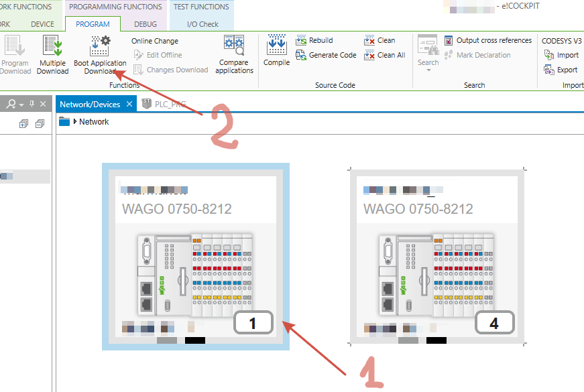Click the number 4 badge on second controller
This screenshot has height=392, width=584.
coord(495,323)
